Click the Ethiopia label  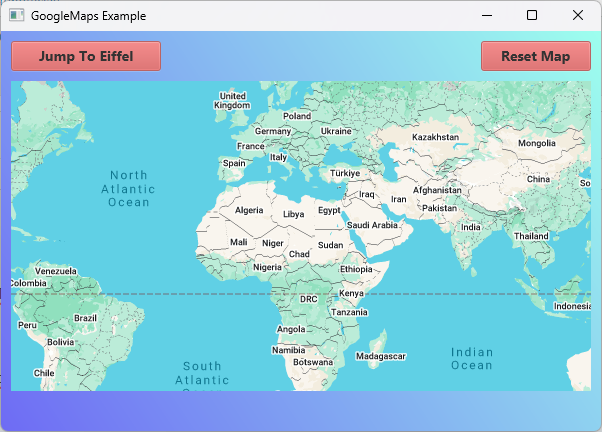tap(356, 269)
